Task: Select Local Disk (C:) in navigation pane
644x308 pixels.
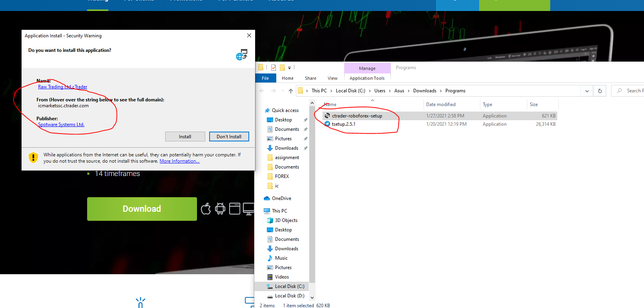Action: (290, 286)
